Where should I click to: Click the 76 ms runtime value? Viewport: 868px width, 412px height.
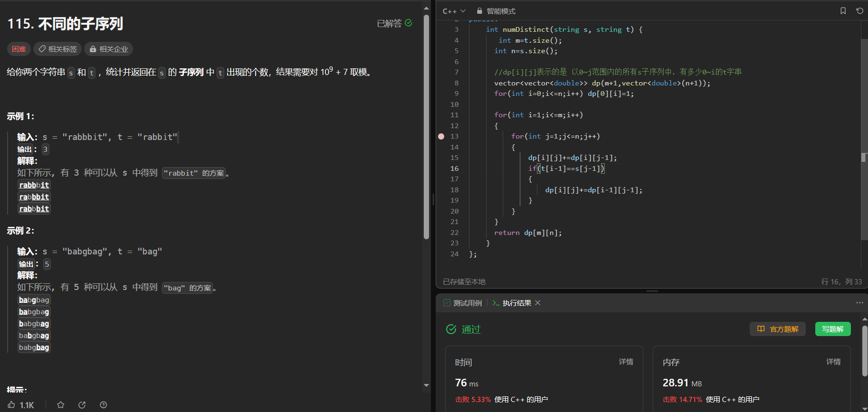point(467,383)
